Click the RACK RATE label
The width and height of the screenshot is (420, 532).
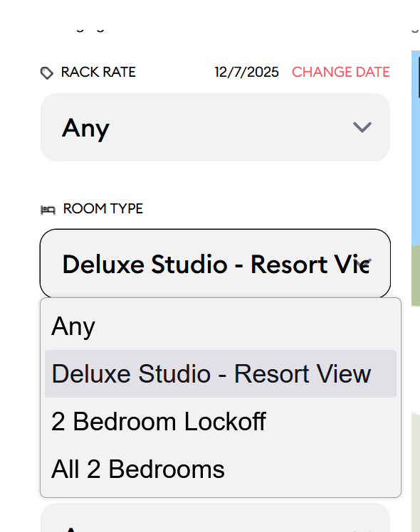coord(98,73)
